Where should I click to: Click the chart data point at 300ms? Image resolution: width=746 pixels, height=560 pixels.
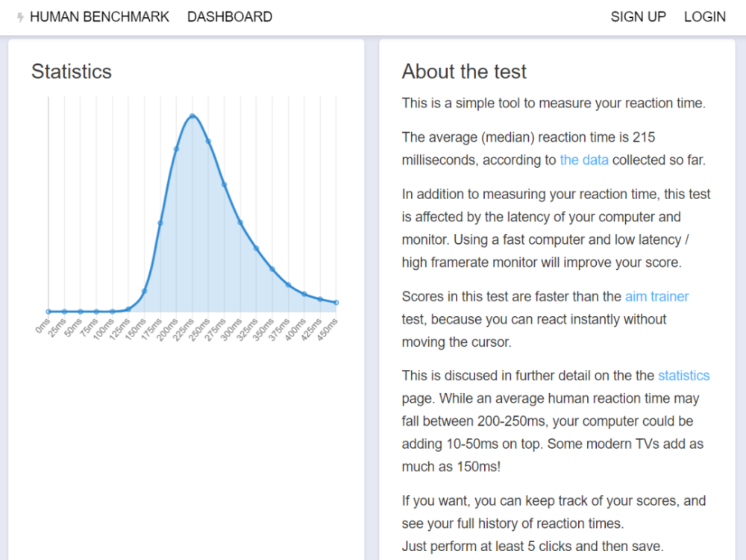click(x=240, y=222)
